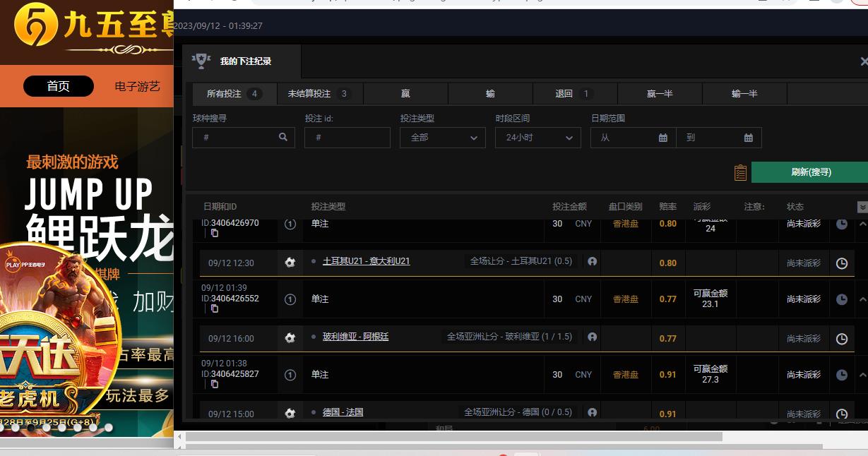Switch to the 所有投注 tab

tap(234, 94)
